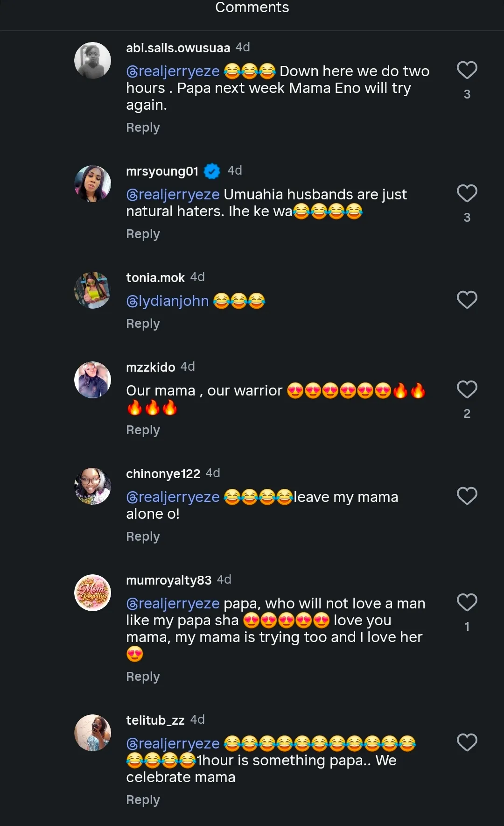Like abi.sails.owusuaa's comment with the heart
504x826 pixels.
tap(467, 71)
